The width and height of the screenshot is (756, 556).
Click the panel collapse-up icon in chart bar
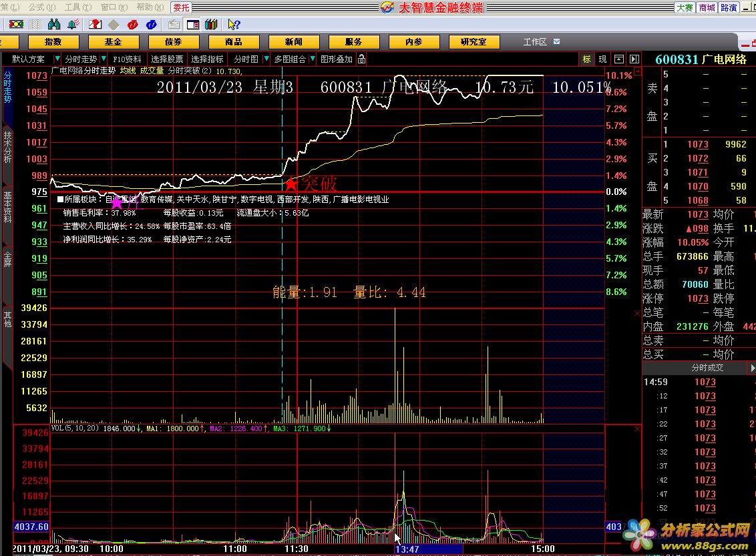tap(619, 59)
